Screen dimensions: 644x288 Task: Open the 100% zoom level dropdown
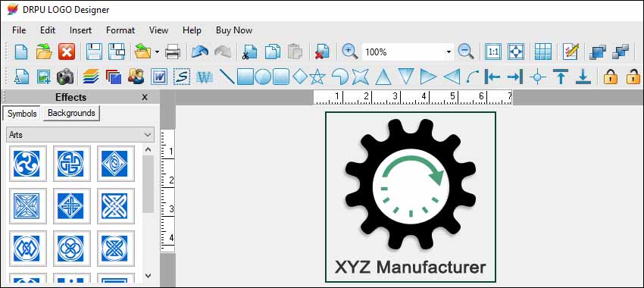pyautogui.click(x=449, y=52)
